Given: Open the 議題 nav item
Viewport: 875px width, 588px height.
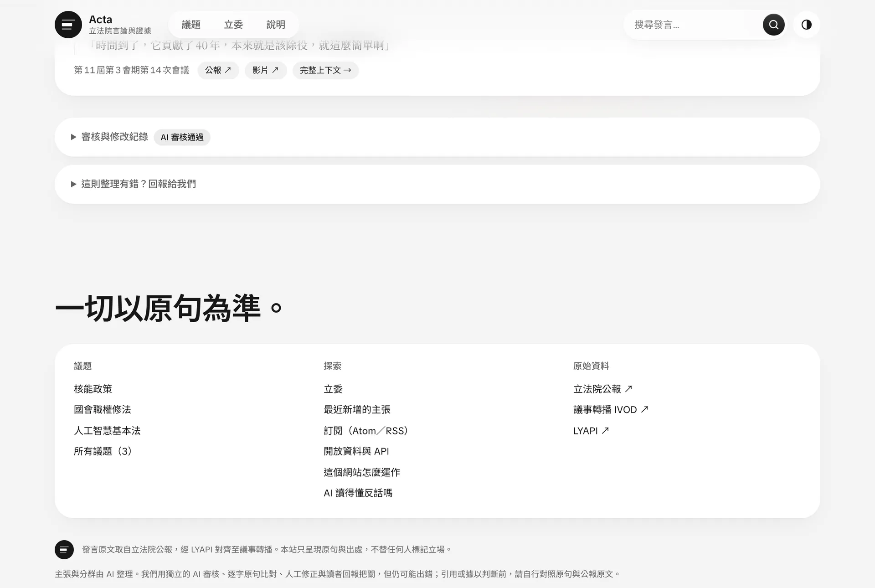Looking at the screenshot, I should point(191,25).
